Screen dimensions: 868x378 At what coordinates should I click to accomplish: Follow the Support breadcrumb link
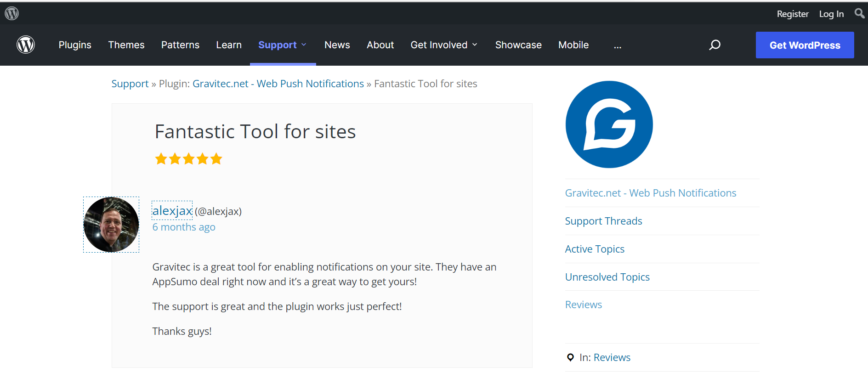click(130, 84)
